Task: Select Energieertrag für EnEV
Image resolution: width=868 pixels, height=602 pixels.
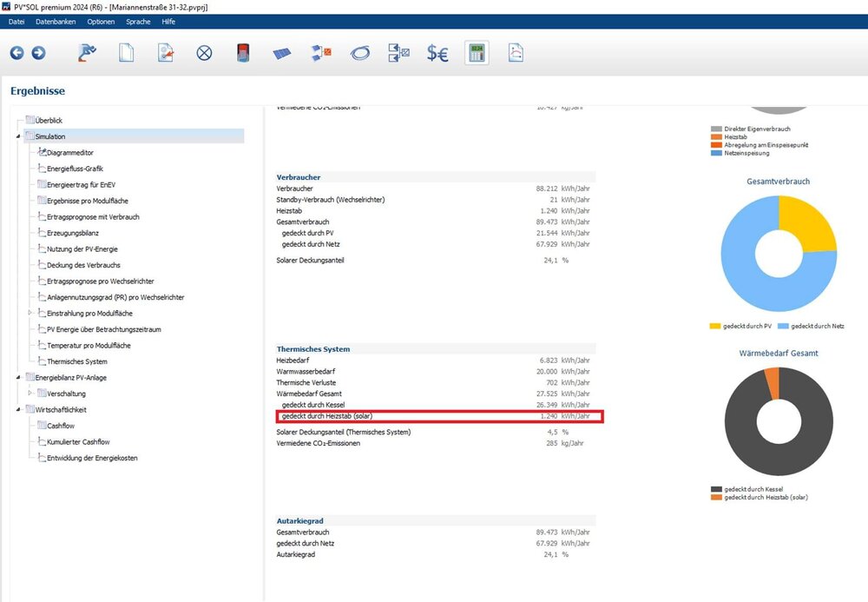Action: pyautogui.click(x=81, y=184)
